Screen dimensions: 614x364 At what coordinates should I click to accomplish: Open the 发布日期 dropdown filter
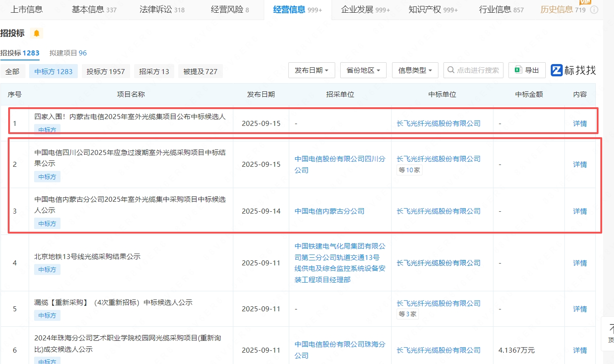click(x=312, y=70)
